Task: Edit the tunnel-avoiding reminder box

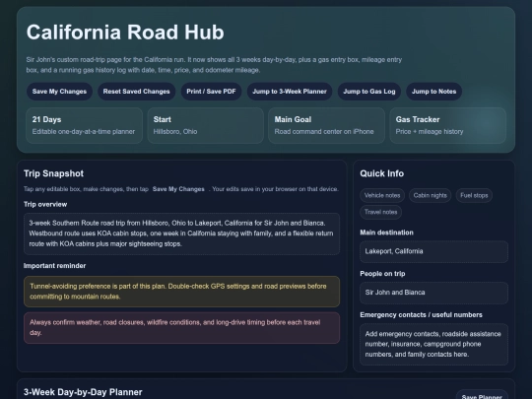Action: pyautogui.click(x=182, y=292)
